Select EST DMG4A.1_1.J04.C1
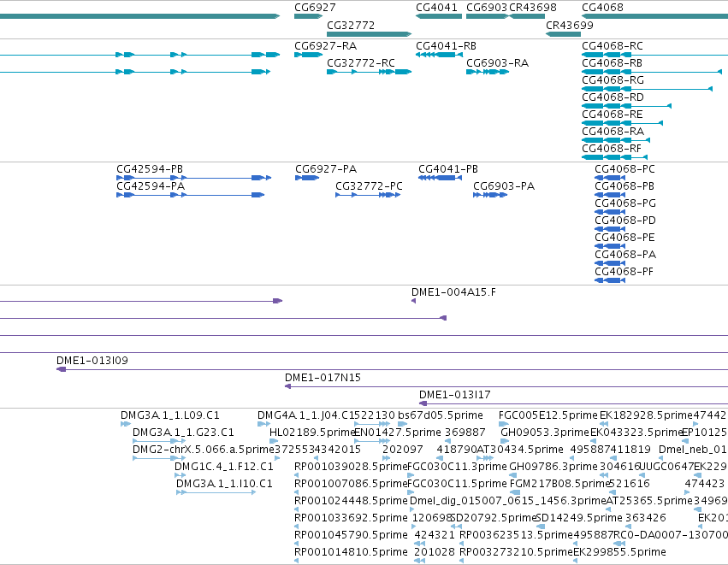The height and width of the screenshot is (565, 728). (x=305, y=415)
